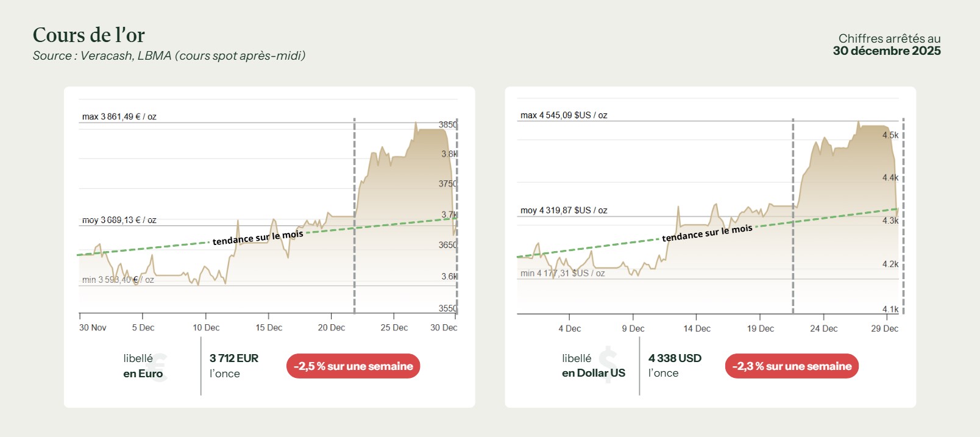Select the "Cours de l'or" title
The image size is (980, 437).
[89, 35]
